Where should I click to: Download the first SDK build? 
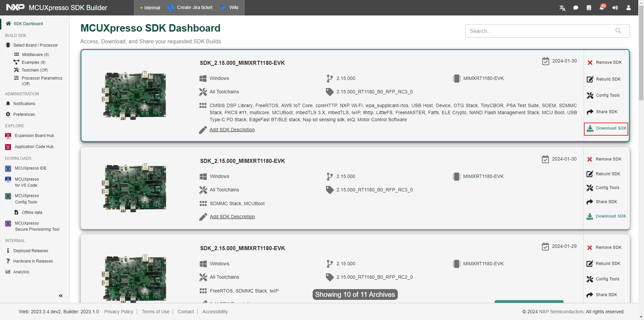(x=606, y=129)
